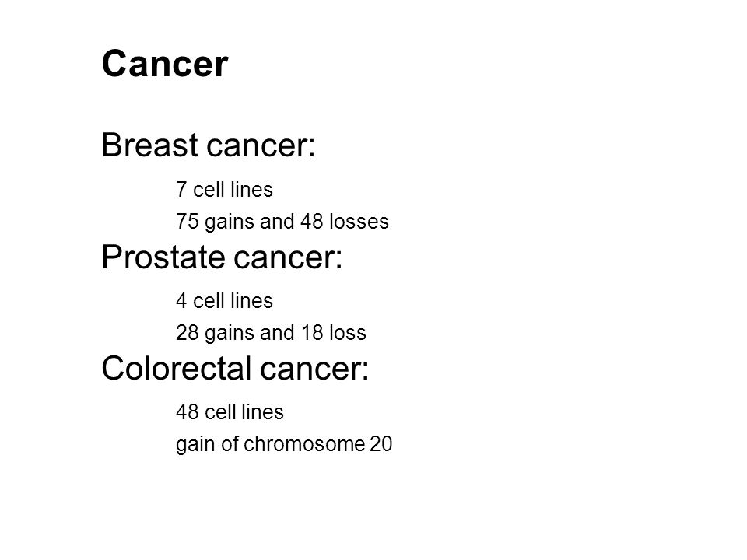Select the gain of chromosome 20 line
This screenshot has height=560, width=747.
[284, 444]
